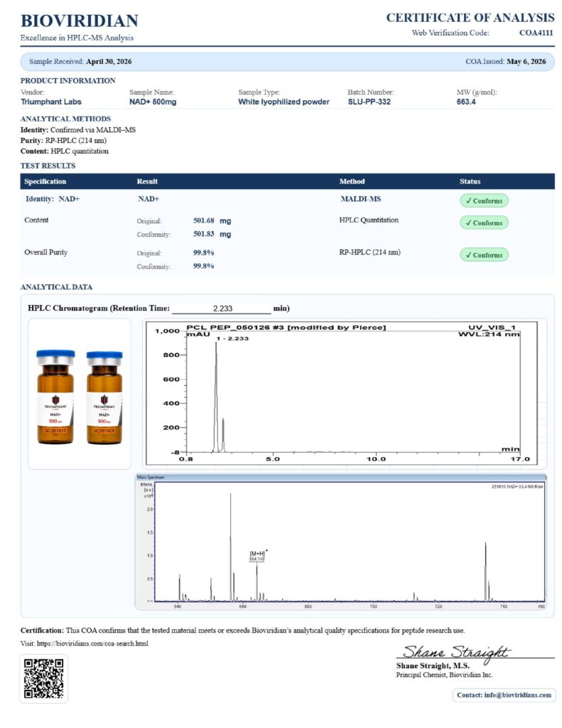Click the COA issued date May 6, 2026
The height and width of the screenshot is (728, 562).
[x=526, y=61]
